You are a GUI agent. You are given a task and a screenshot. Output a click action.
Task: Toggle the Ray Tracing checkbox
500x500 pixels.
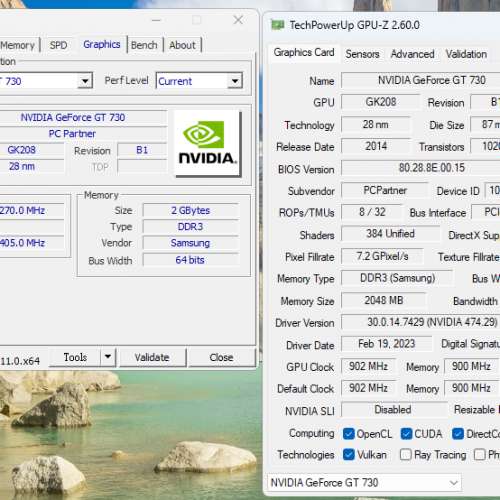(405, 455)
